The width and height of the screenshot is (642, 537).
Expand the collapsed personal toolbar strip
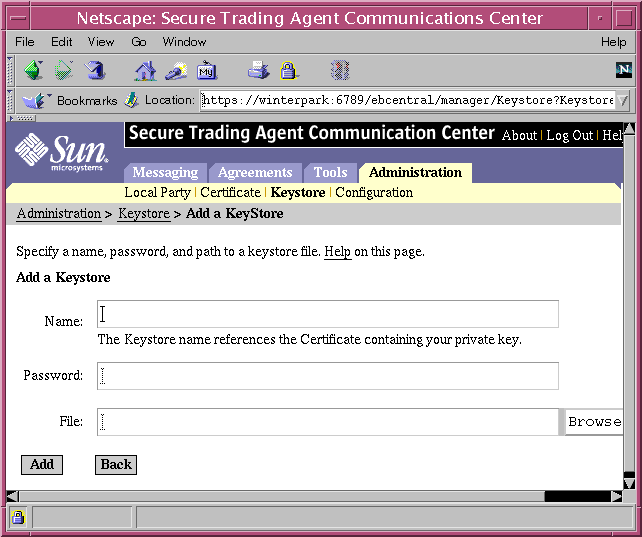tap(21, 118)
